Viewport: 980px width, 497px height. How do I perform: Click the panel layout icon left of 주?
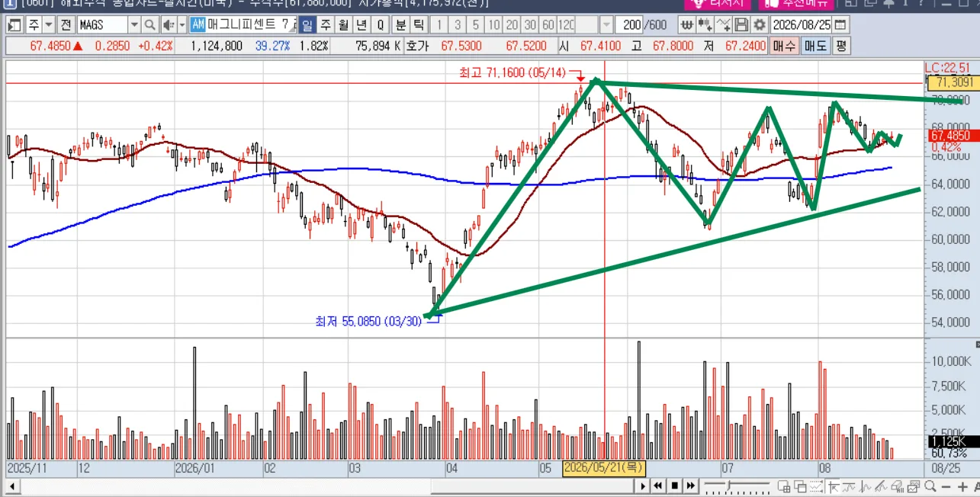pyautogui.click(x=15, y=24)
